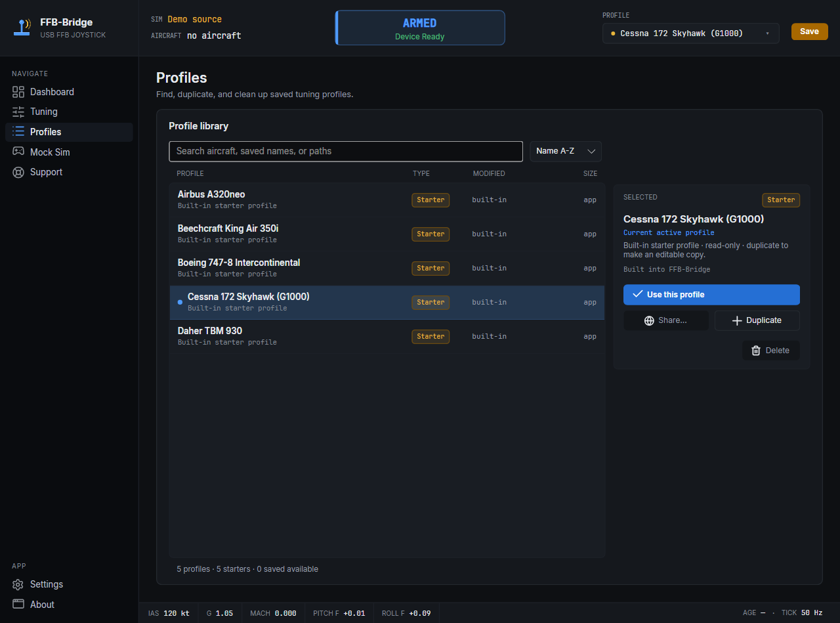This screenshot has width=840, height=623.
Task: Open Settings from the sidebar
Action: coord(69,584)
